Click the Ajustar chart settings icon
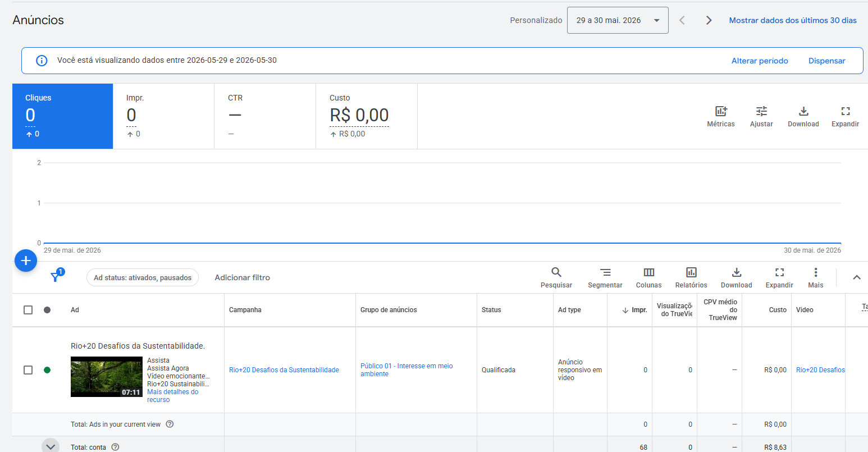This screenshot has width=868, height=452. point(761,117)
